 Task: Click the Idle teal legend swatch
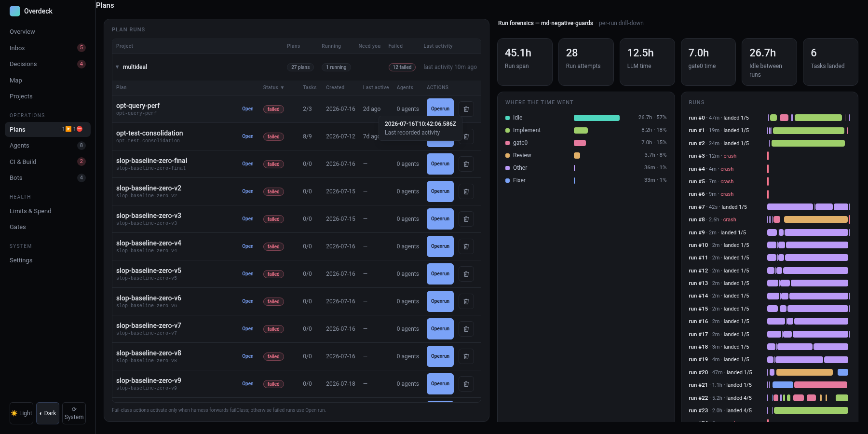[x=507, y=118]
